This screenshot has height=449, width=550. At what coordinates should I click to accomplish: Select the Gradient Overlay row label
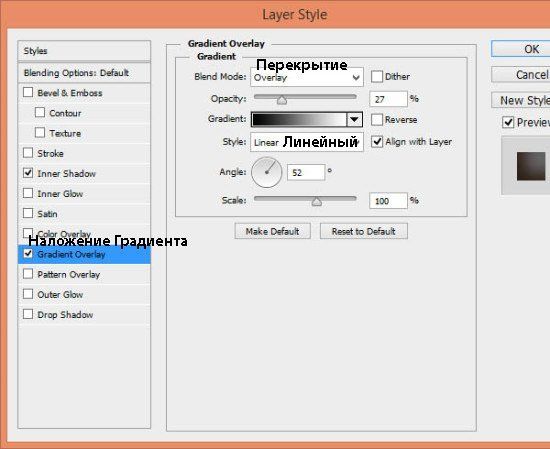71,255
